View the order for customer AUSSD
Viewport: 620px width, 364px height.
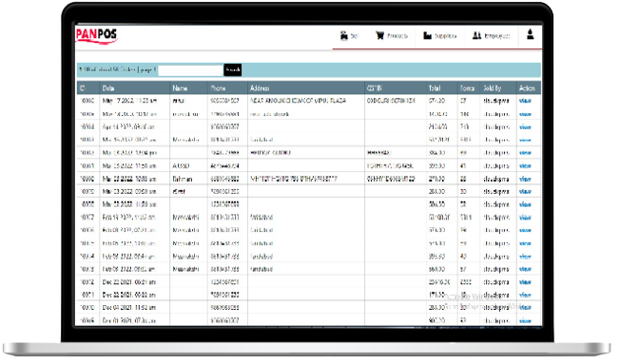pos(525,166)
